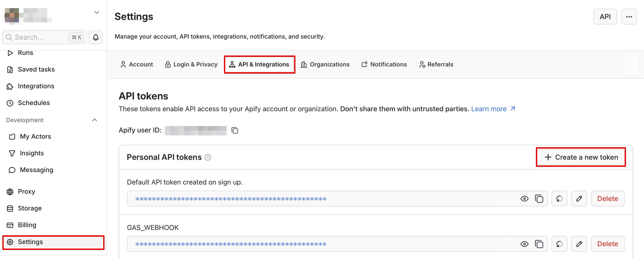This screenshot has height=258, width=644.
Task: Regenerate the default API token
Action: (559, 199)
